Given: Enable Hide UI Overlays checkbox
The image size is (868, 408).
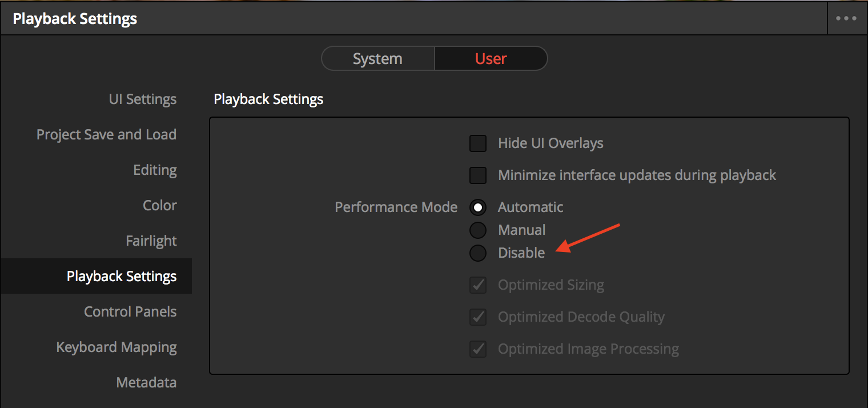Looking at the screenshot, I should (478, 143).
